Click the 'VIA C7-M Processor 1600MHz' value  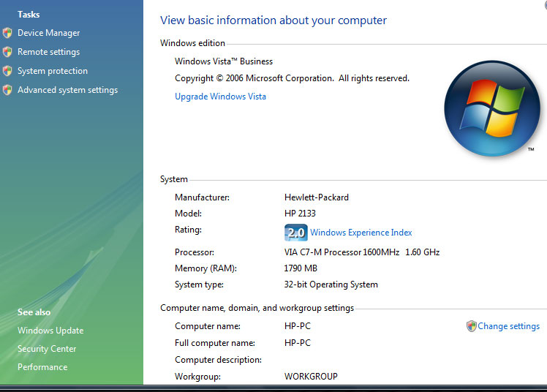[x=342, y=252]
